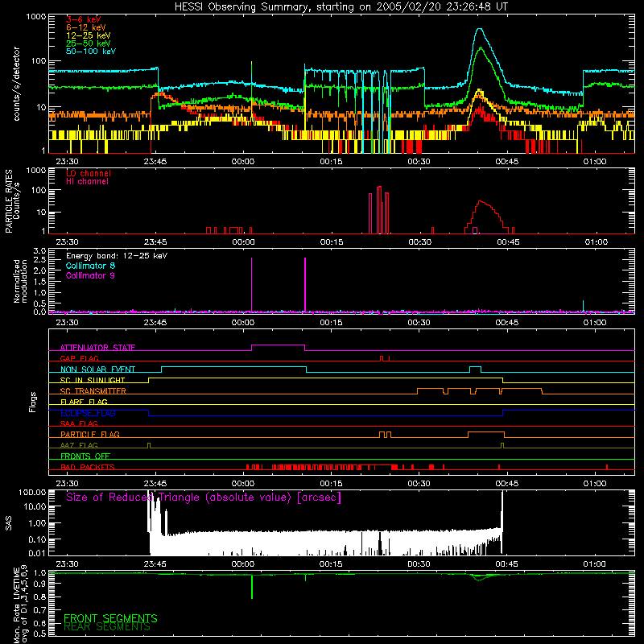Click the 'PARTICLE FLAG' label
Image resolution: width=644 pixels, height=644 pixels.
click(x=90, y=434)
